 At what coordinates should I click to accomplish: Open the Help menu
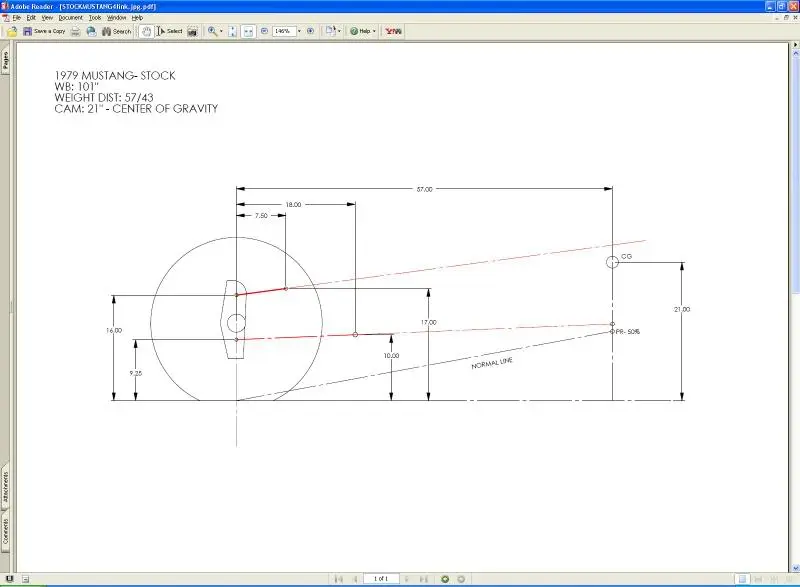137,18
